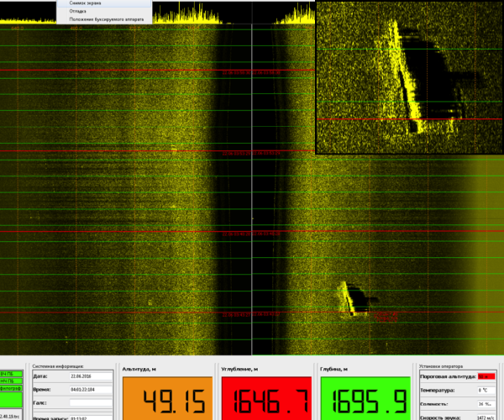504x420 pixels.
Task: Click the zoomed shipwreck inset image
Action: coord(409,77)
